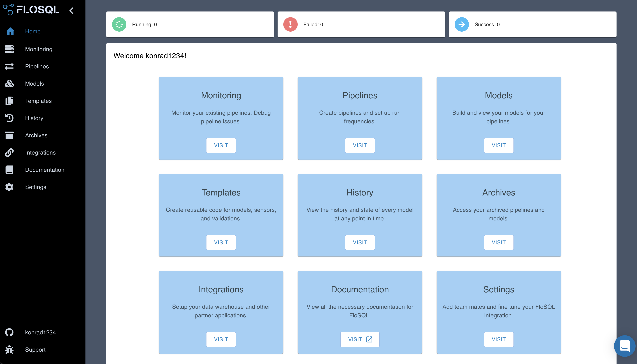Screen dimensions: 637x364
Task: Open Settings from the sidebar menu
Action: click(x=36, y=187)
